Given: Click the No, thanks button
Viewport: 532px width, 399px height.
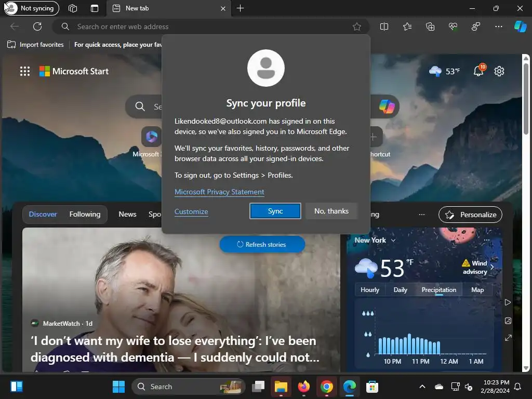Looking at the screenshot, I should (x=331, y=211).
